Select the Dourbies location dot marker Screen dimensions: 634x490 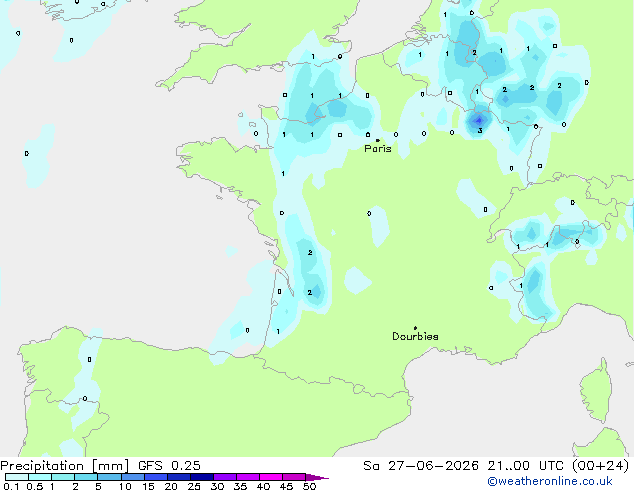[x=415, y=328]
